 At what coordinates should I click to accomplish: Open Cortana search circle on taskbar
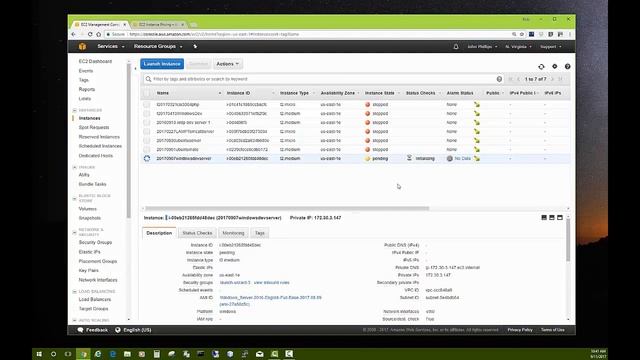[53, 354]
